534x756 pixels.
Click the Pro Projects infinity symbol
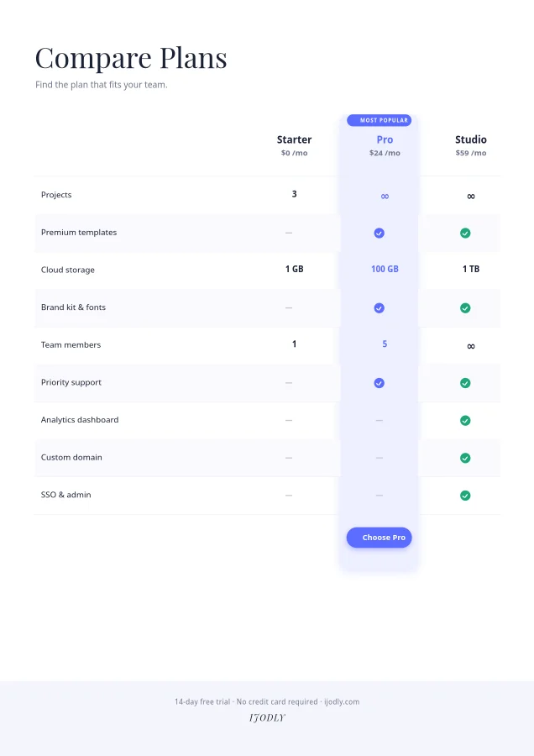pyautogui.click(x=385, y=197)
